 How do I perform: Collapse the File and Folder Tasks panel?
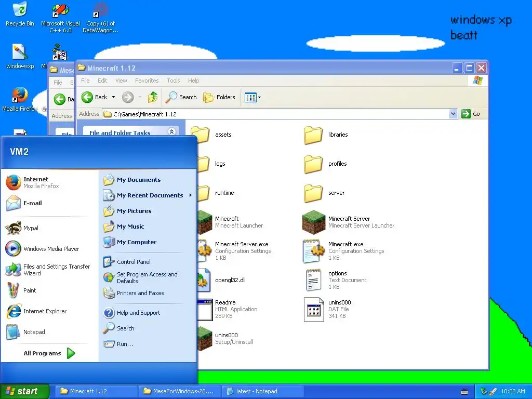coord(171,131)
